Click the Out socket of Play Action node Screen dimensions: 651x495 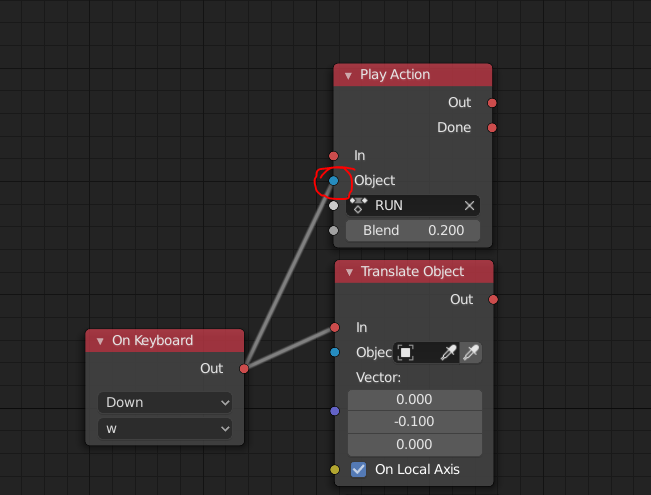[492, 103]
